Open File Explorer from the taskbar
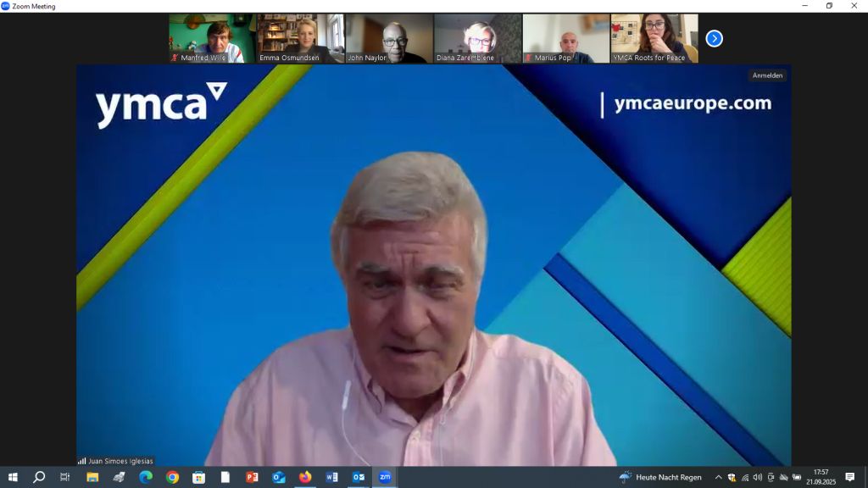868x488 pixels. click(92, 477)
